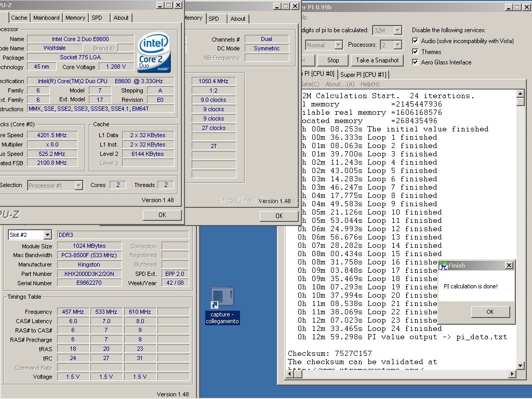Close the Finish dialog with its X button
This screenshot has width=532, height=399.
tap(509, 265)
